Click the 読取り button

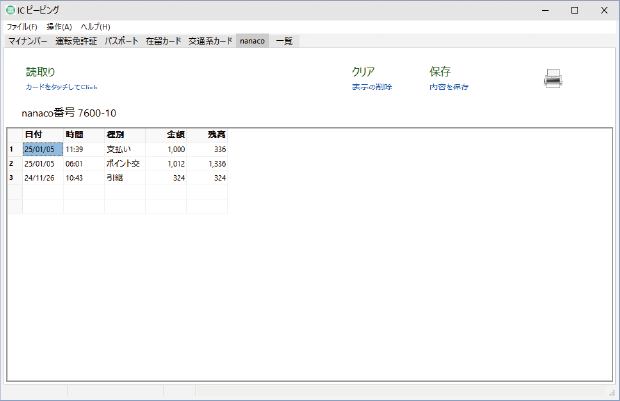tap(40, 72)
